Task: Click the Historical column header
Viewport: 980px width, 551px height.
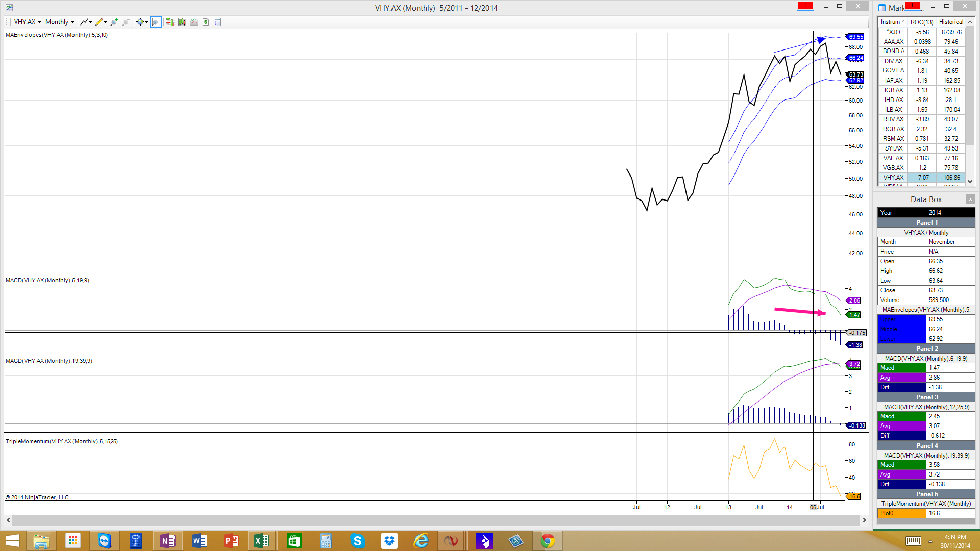Action: 951,22
